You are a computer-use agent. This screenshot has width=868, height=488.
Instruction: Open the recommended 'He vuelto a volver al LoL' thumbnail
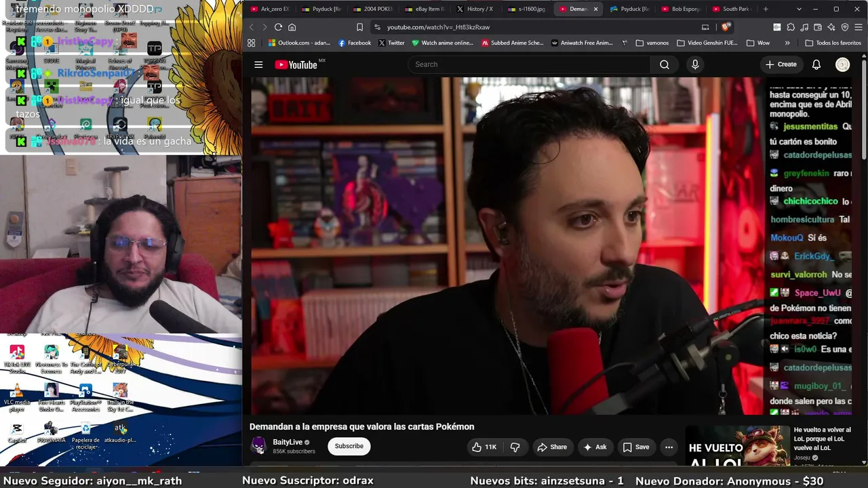[738, 446]
